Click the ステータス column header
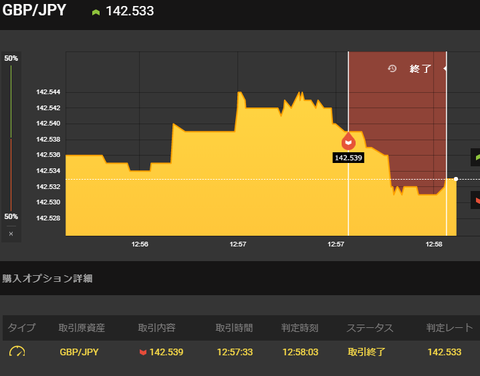The width and height of the screenshot is (480, 376). [370, 328]
